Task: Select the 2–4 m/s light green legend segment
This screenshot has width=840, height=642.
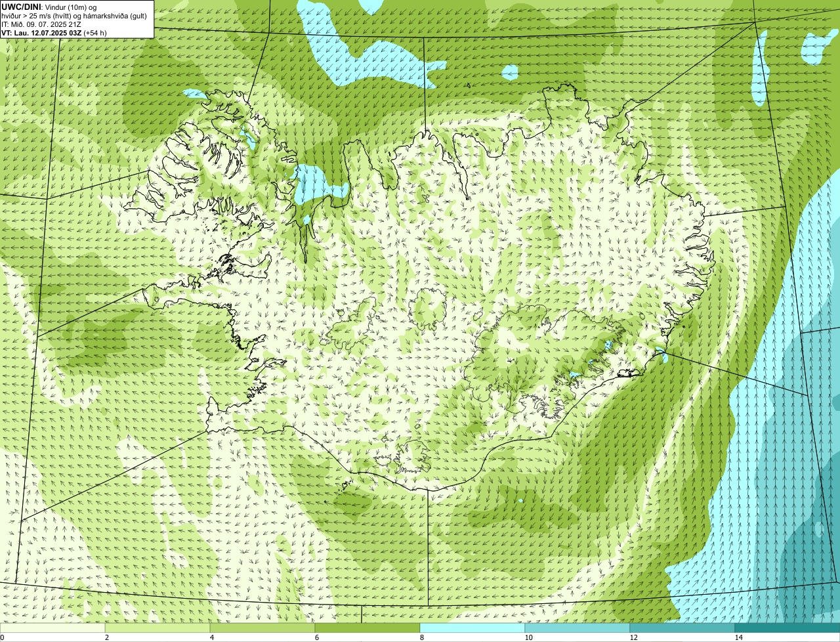Action: click(x=157, y=628)
